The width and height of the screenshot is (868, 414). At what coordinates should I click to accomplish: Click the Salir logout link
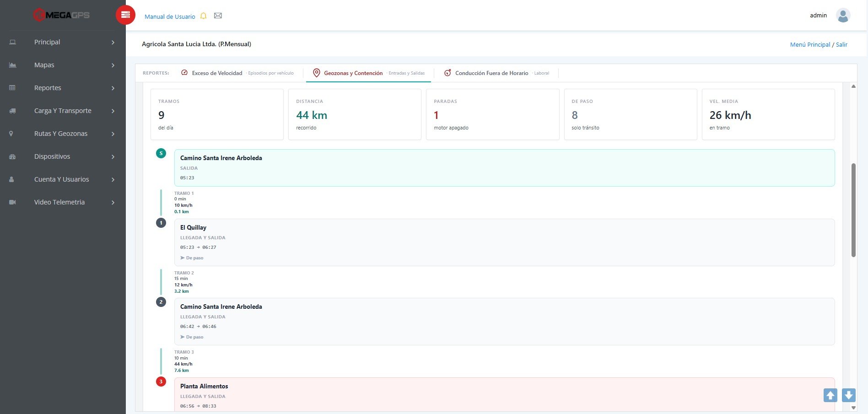[841, 44]
